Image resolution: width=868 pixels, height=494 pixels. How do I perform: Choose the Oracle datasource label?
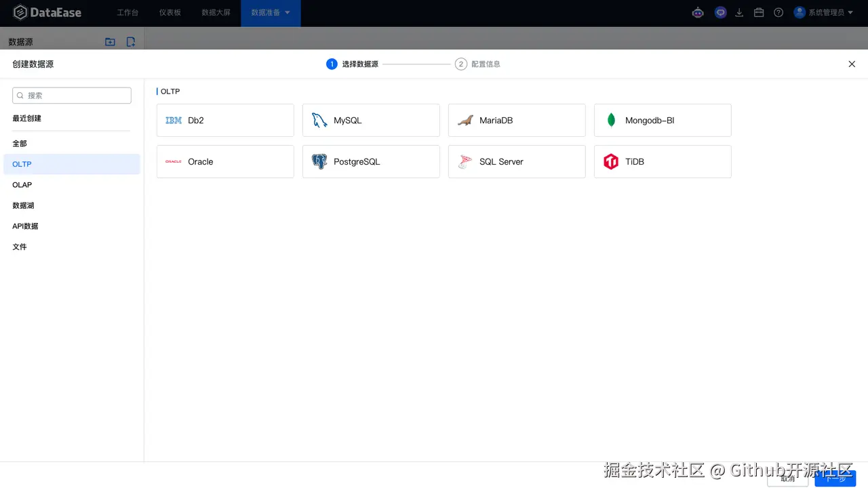pos(201,162)
